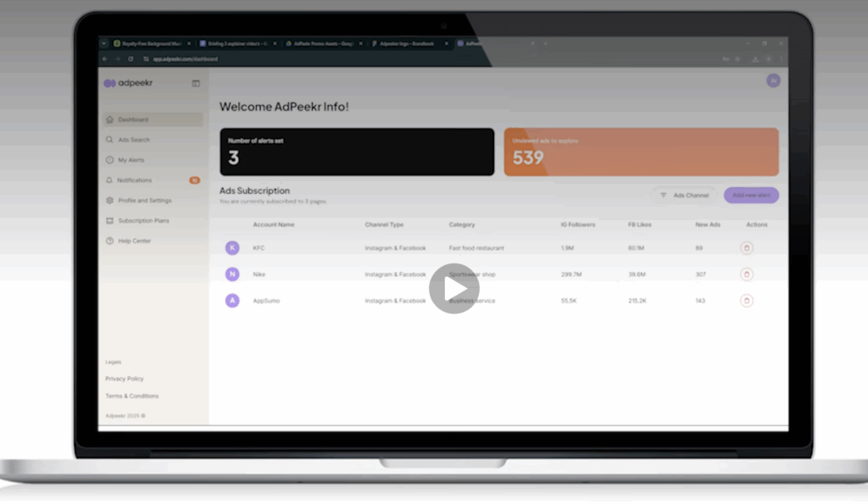Open Notifications in the sidebar

[153, 180]
